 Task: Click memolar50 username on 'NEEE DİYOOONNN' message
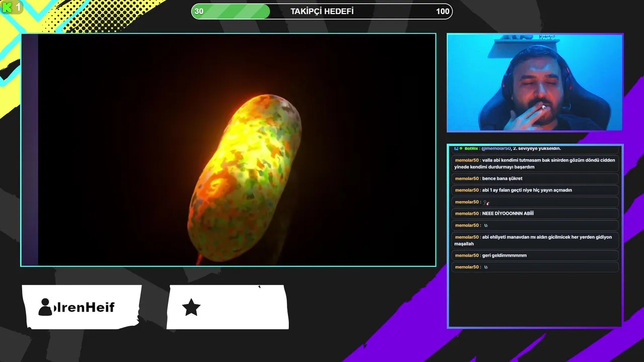pyautogui.click(x=467, y=213)
